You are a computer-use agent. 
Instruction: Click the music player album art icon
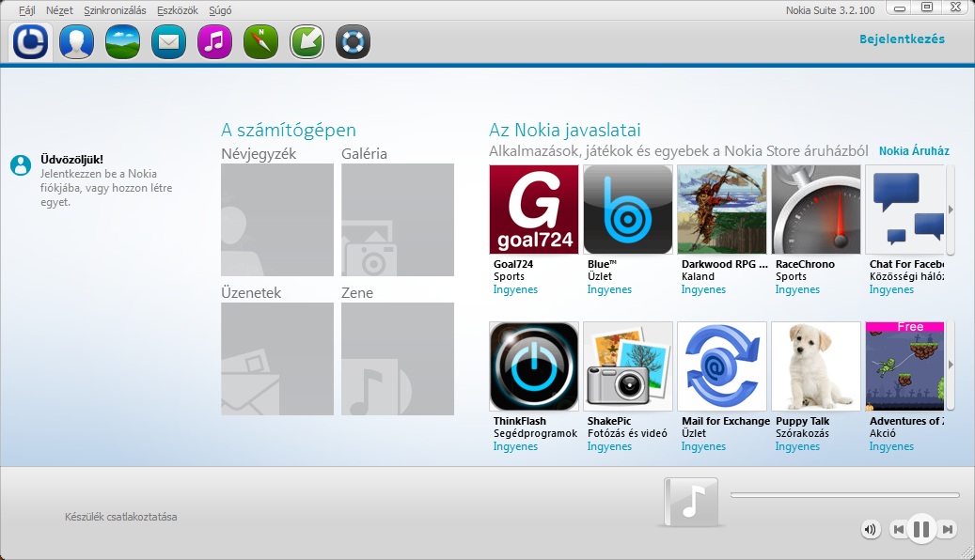[691, 502]
